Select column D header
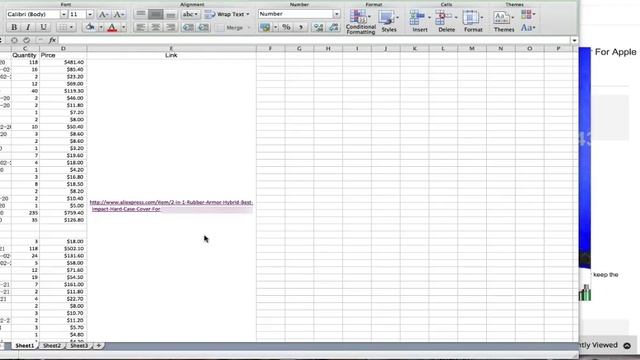 [63, 48]
